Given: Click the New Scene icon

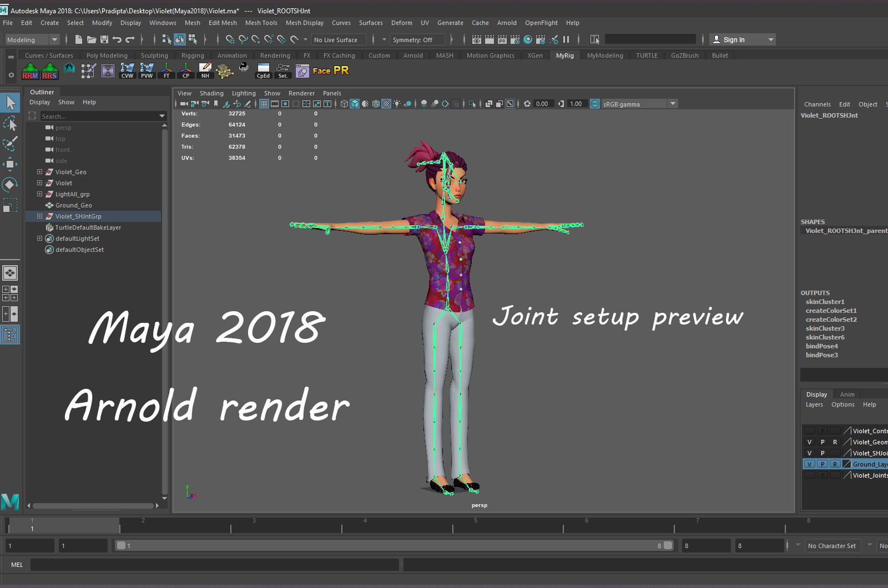Looking at the screenshot, I should (79, 39).
